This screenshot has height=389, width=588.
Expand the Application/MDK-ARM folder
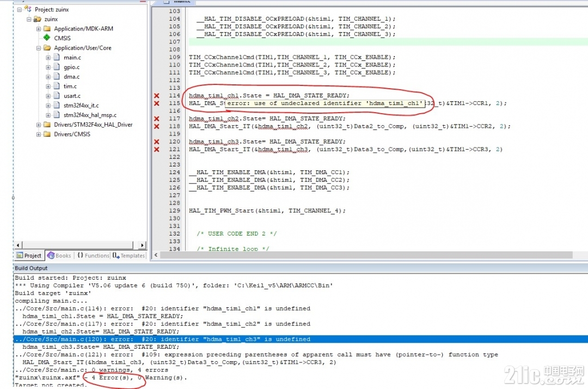tap(39, 29)
